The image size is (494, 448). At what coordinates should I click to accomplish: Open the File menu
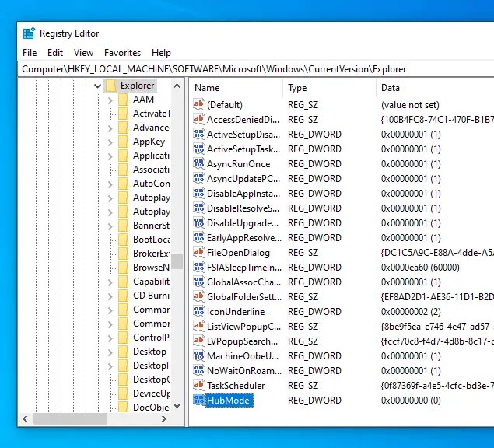click(30, 53)
